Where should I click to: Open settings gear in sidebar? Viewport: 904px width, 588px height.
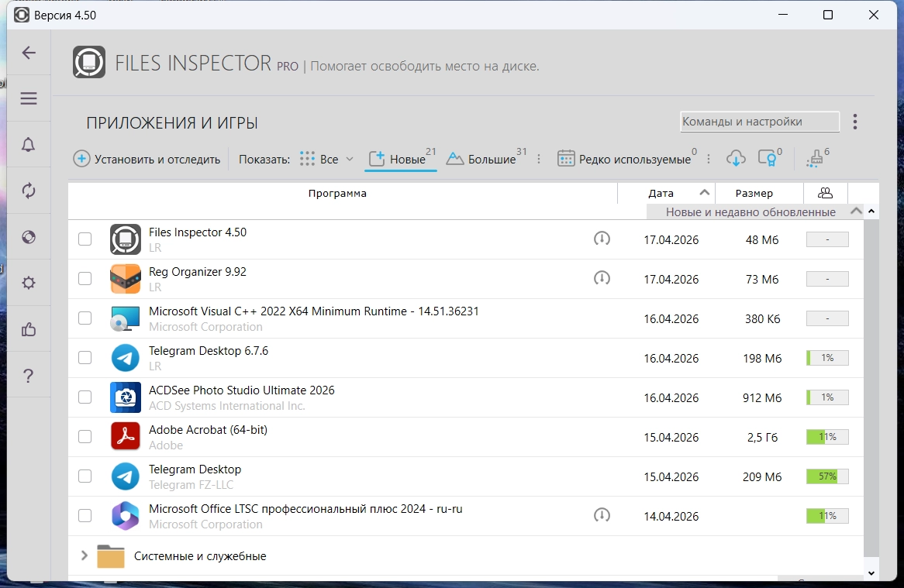(x=28, y=283)
